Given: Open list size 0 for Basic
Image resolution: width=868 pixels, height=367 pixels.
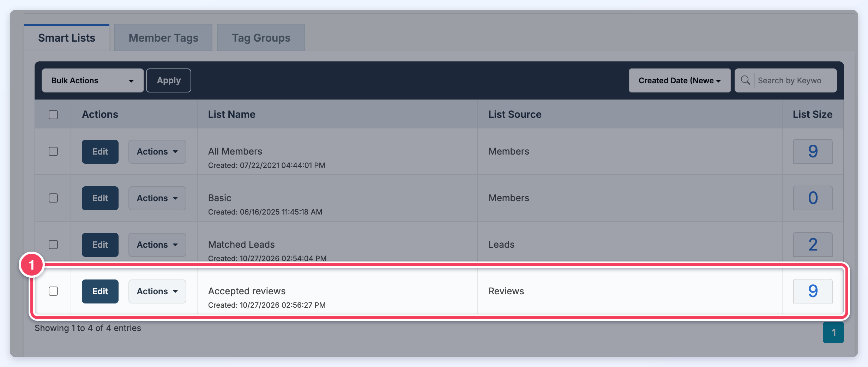Looking at the screenshot, I should pyautogui.click(x=813, y=198).
